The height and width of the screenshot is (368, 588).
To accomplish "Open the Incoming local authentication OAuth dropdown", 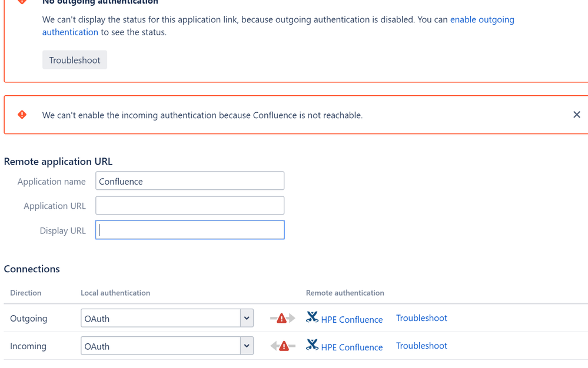I will pyautogui.click(x=167, y=346).
